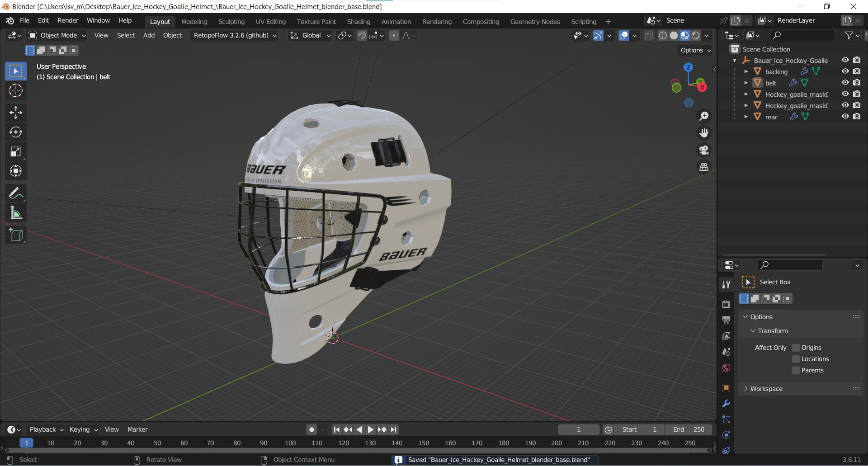Jump to the first frame

(x=336, y=430)
